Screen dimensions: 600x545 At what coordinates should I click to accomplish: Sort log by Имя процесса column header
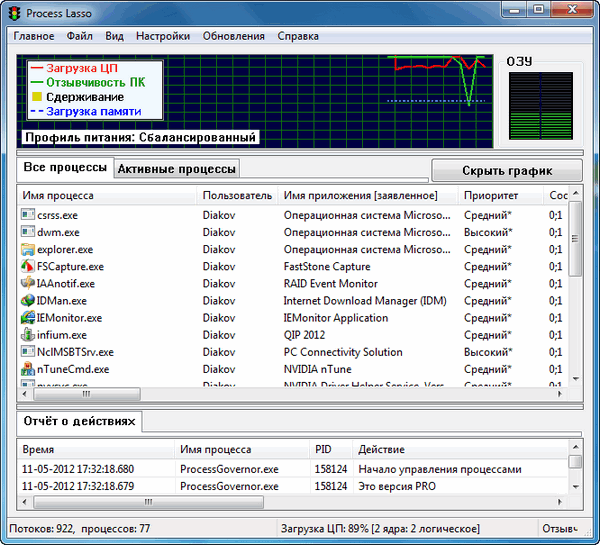coord(243,449)
